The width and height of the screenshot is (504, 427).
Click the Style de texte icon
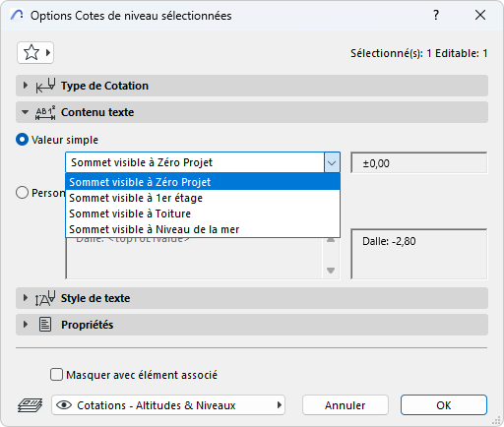[x=45, y=298]
